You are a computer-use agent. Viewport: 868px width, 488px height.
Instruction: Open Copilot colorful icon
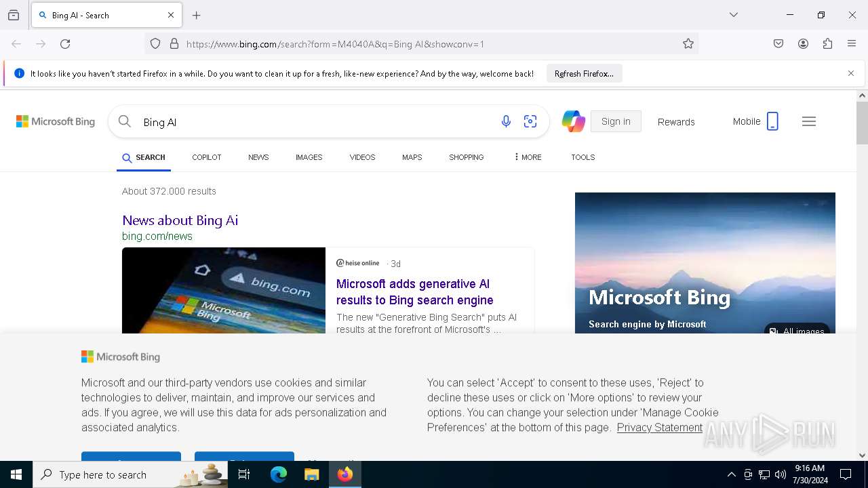tap(573, 121)
